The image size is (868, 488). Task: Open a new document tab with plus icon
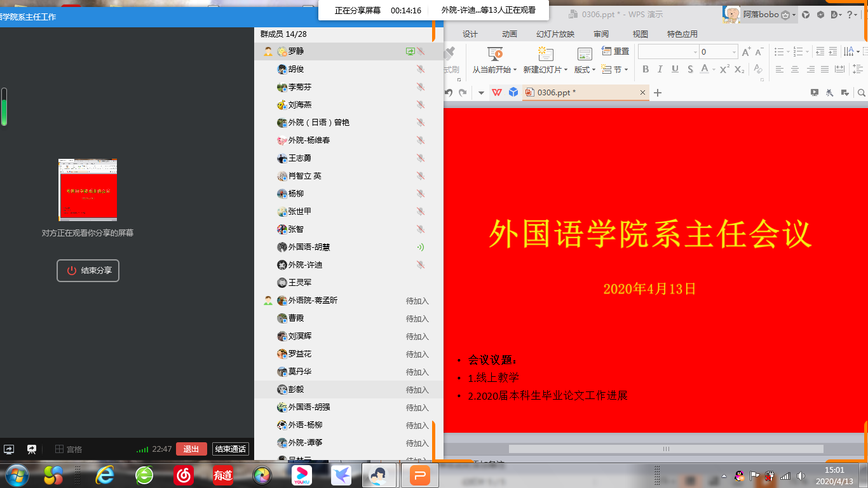coord(658,93)
